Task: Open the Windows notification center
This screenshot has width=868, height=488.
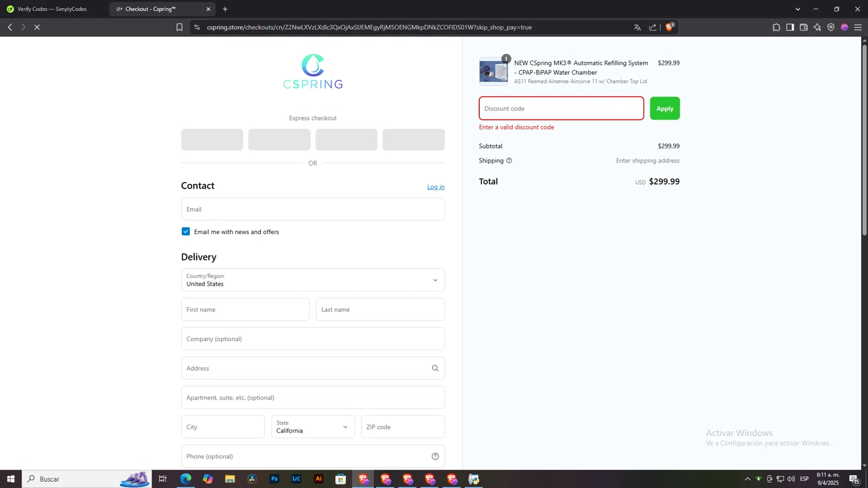Action: click(854, 479)
